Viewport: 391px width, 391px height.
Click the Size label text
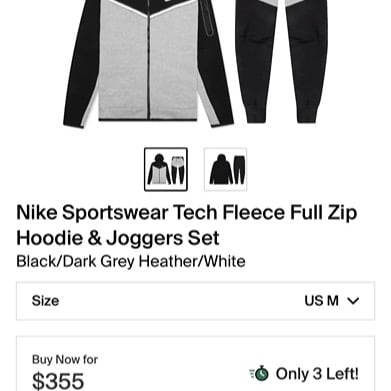[45, 301]
